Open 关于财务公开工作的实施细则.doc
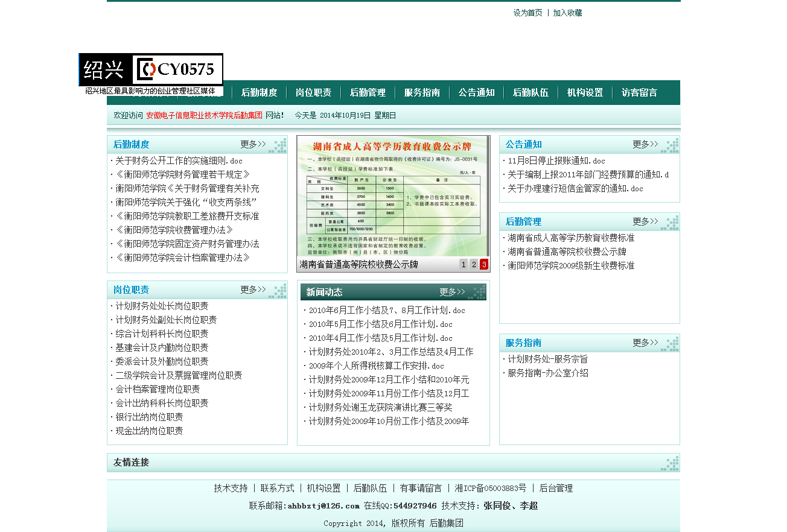The height and width of the screenshot is (532, 787). (x=179, y=161)
